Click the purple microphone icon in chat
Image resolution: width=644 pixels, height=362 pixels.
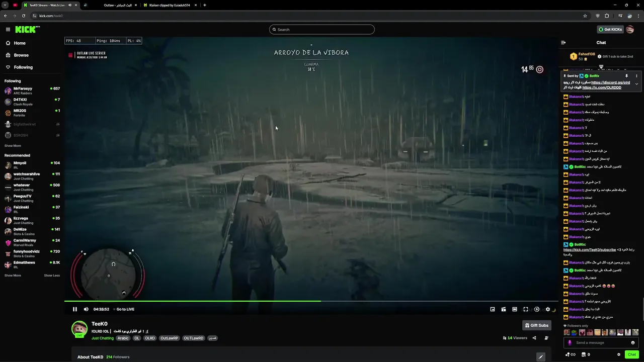(x=570, y=343)
